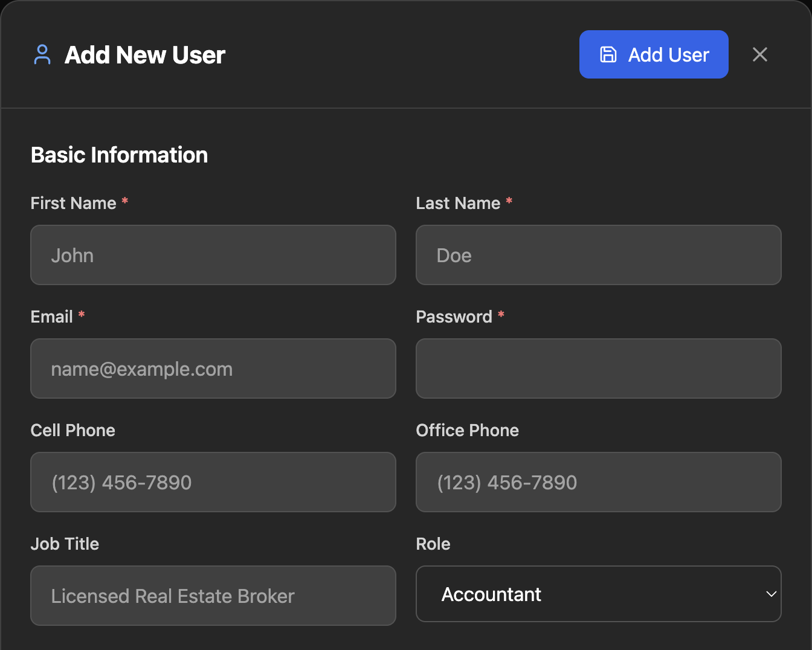Open the Role dropdown showing Accountant
Screen dimensions: 812x650
(599, 594)
